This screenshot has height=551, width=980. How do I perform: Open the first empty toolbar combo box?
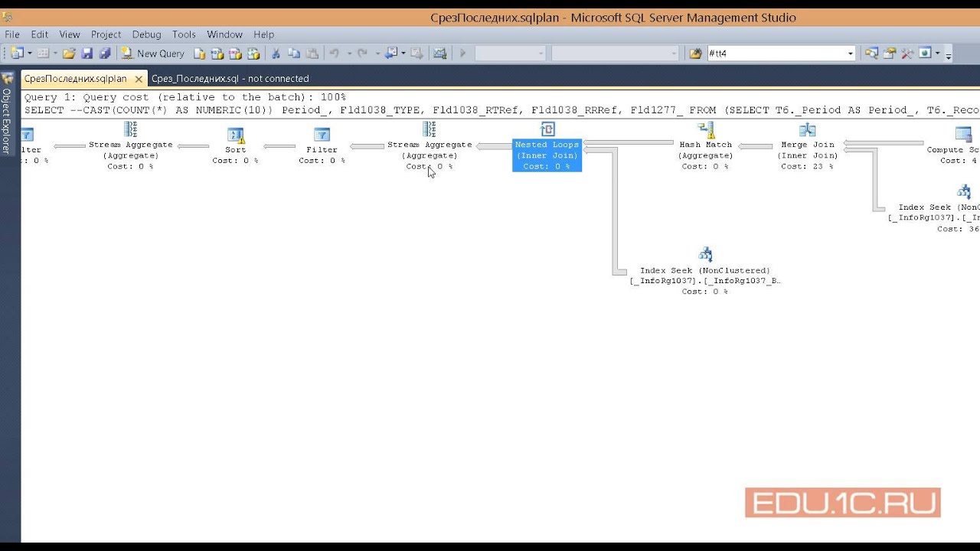tap(510, 54)
